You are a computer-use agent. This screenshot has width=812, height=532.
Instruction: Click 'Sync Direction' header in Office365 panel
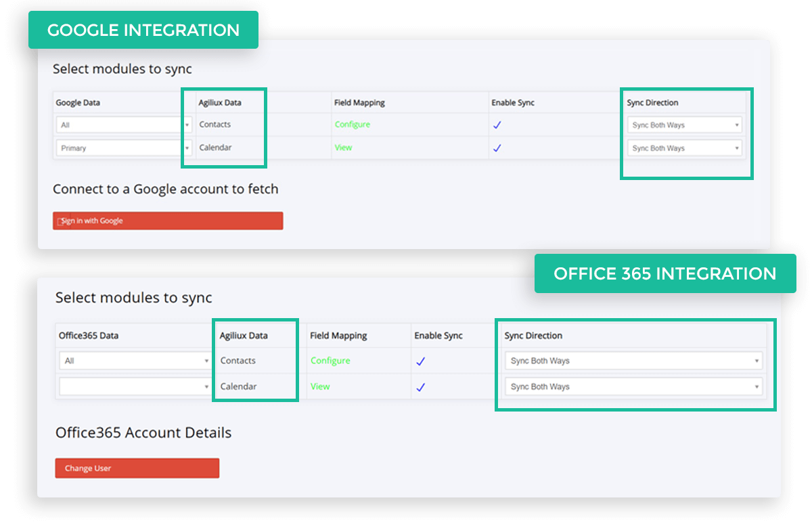tap(533, 336)
